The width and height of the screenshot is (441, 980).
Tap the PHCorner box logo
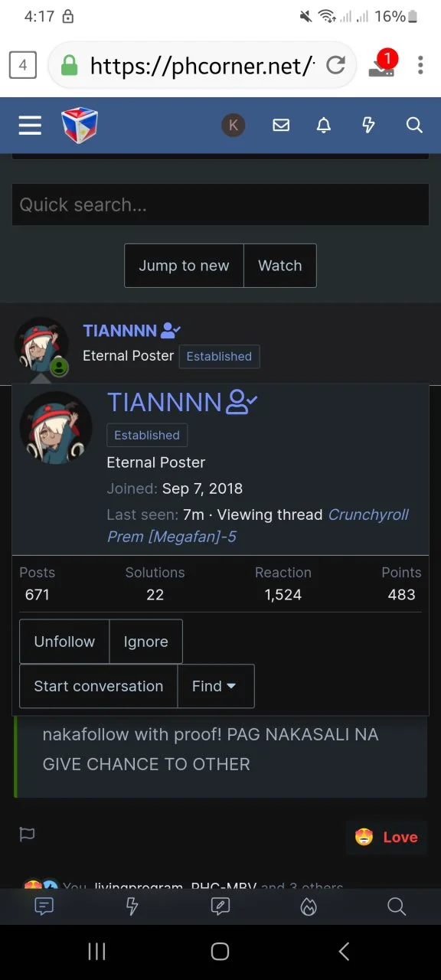coord(80,125)
